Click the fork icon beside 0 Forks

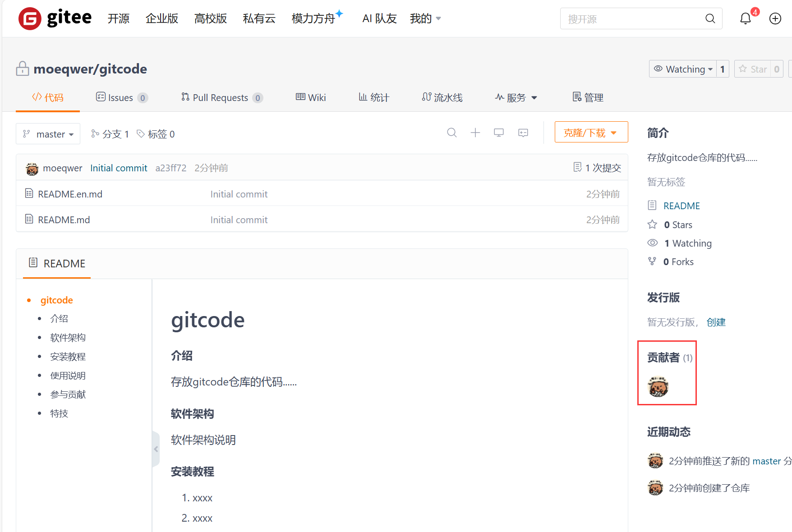652,261
